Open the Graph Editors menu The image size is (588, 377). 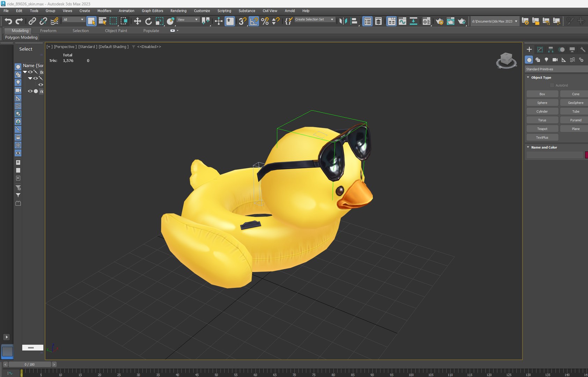click(152, 11)
